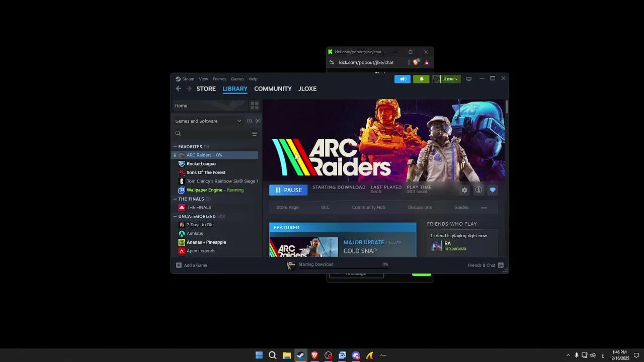Screen dimensions: 644x362
Task: Go forward with Steam's right arrow
Action: 189,88
